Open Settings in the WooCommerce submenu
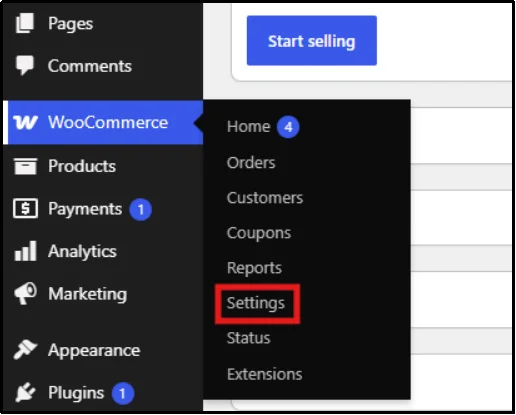The image size is (516, 415). (256, 303)
